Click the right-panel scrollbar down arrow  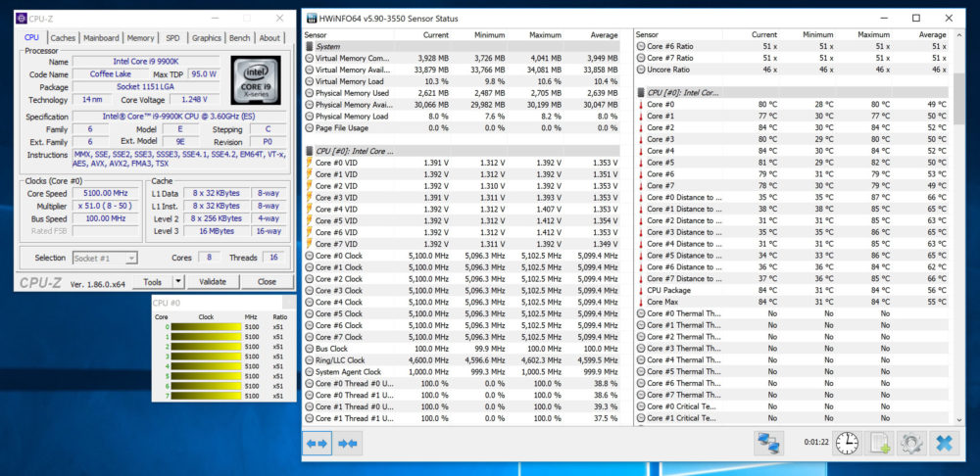[959, 421]
